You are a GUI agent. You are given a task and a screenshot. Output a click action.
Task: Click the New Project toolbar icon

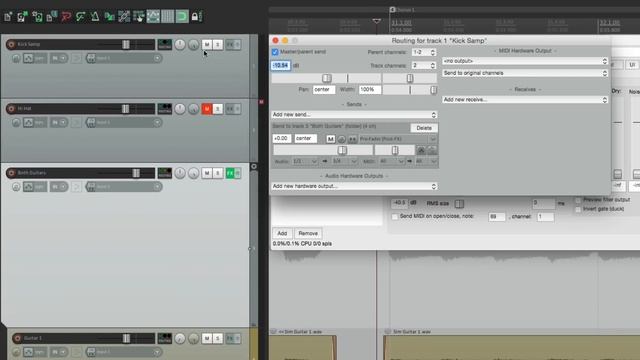click(x=8, y=17)
